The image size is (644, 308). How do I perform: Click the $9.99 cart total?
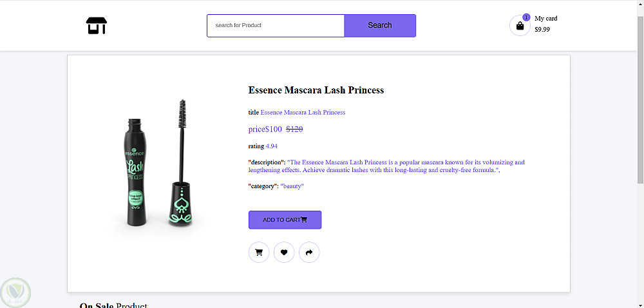(542, 30)
